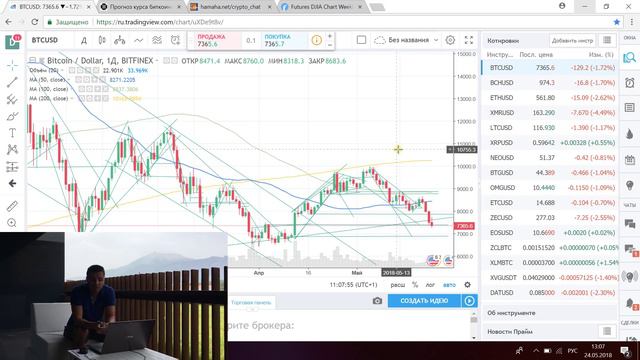Screen dimensions: 640x360
Task: Select the brush drawing tool
Action: 12,116
